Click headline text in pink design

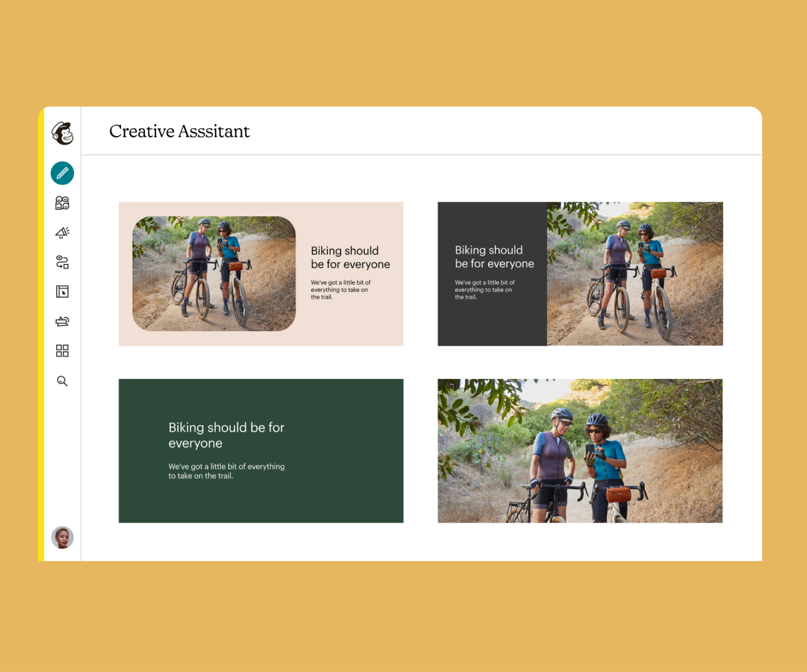point(350,257)
